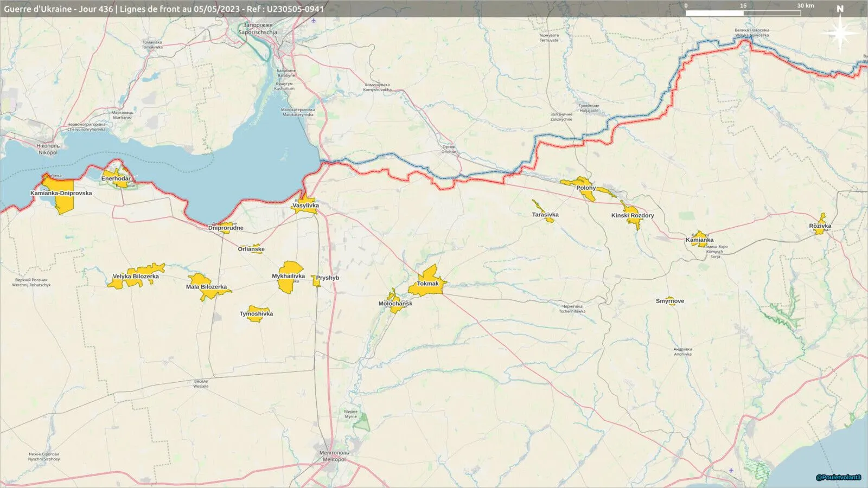Click the @Pouletvolant3 credit link

point(838,478)
